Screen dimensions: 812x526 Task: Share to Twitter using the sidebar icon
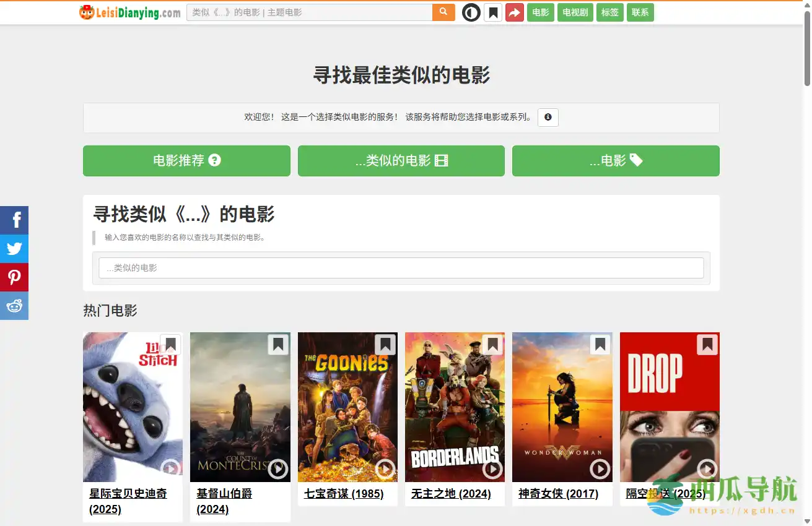click(14, 248)
